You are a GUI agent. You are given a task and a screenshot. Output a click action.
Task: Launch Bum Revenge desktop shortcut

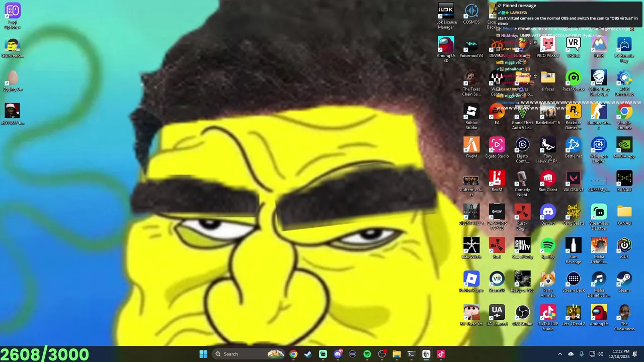573,251
